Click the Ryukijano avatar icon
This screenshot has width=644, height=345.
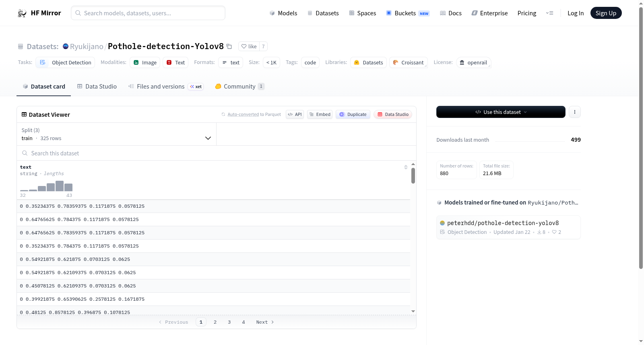(x=66, y=46)
